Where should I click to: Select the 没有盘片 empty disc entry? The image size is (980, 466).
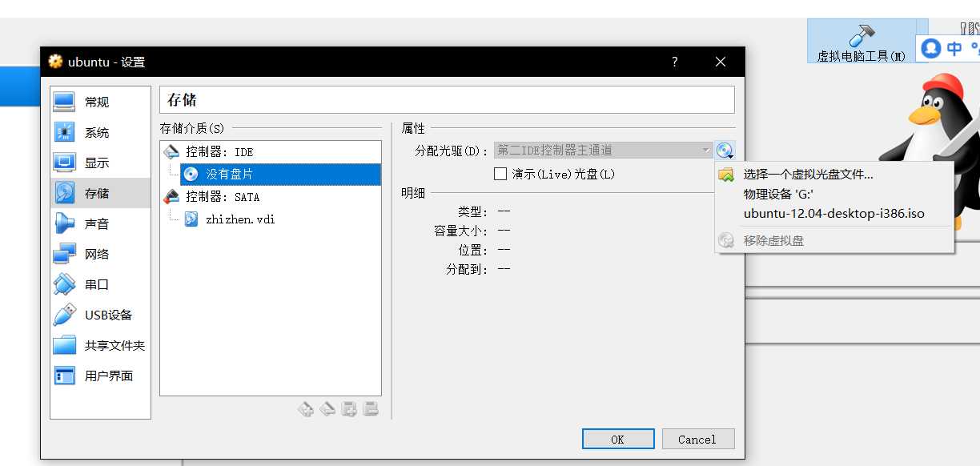pos(280,175)
